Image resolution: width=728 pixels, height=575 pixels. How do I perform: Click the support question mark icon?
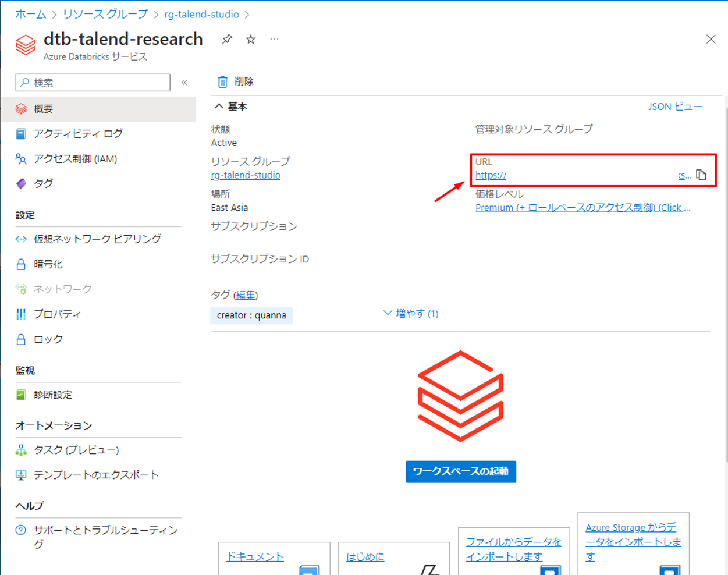[21, 530]
